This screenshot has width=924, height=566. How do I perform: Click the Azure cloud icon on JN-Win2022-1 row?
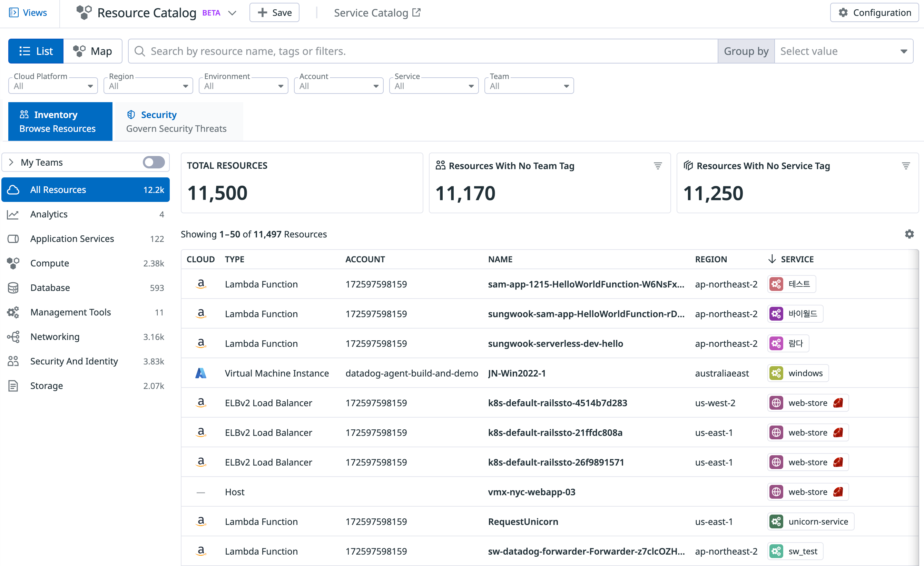[201, 373]
